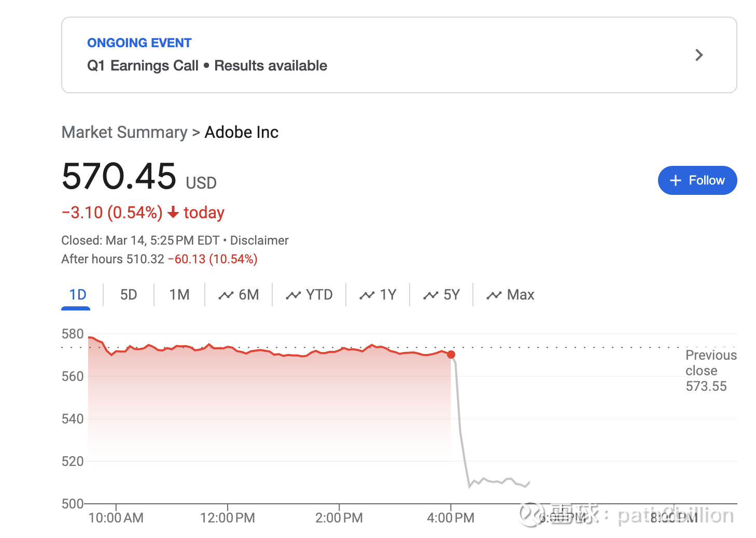Click the red downward arrow beside today's change
This screenshot has height=538, width=756.
(173, 213)
